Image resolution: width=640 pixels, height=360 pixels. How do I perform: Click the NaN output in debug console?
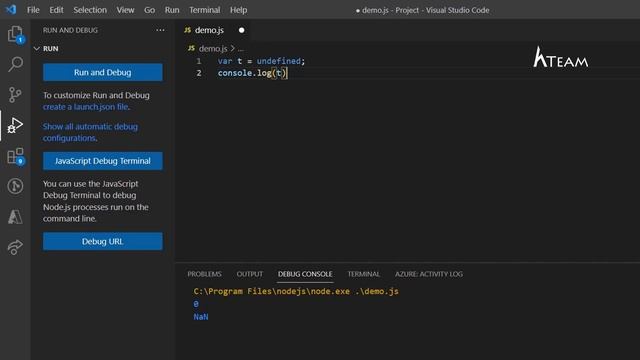[201, 317]
